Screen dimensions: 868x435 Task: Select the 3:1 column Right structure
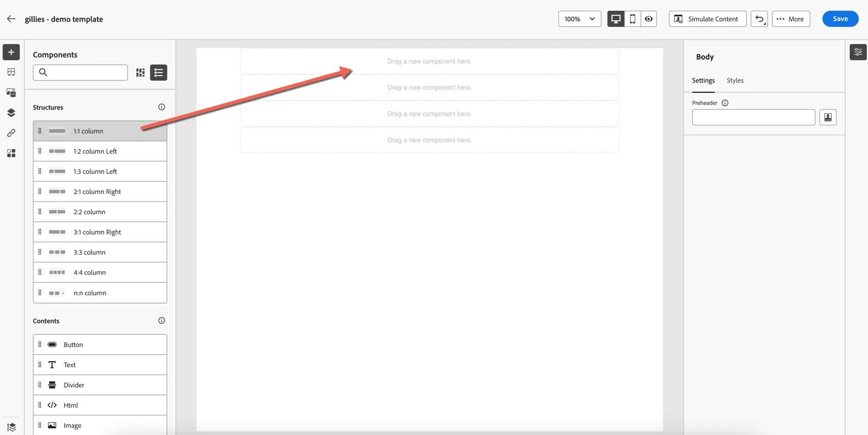100,232
